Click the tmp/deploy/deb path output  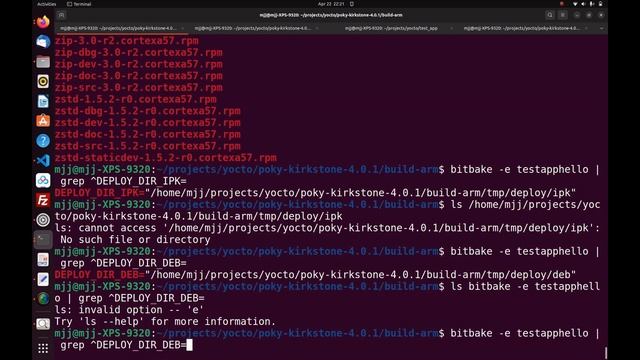pyautogui.click(x=360, y=275)
